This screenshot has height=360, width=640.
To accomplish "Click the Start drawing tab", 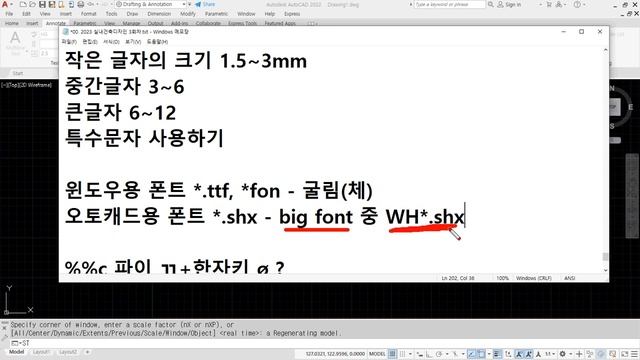I will pyautogui.click(x=18, y=73).
